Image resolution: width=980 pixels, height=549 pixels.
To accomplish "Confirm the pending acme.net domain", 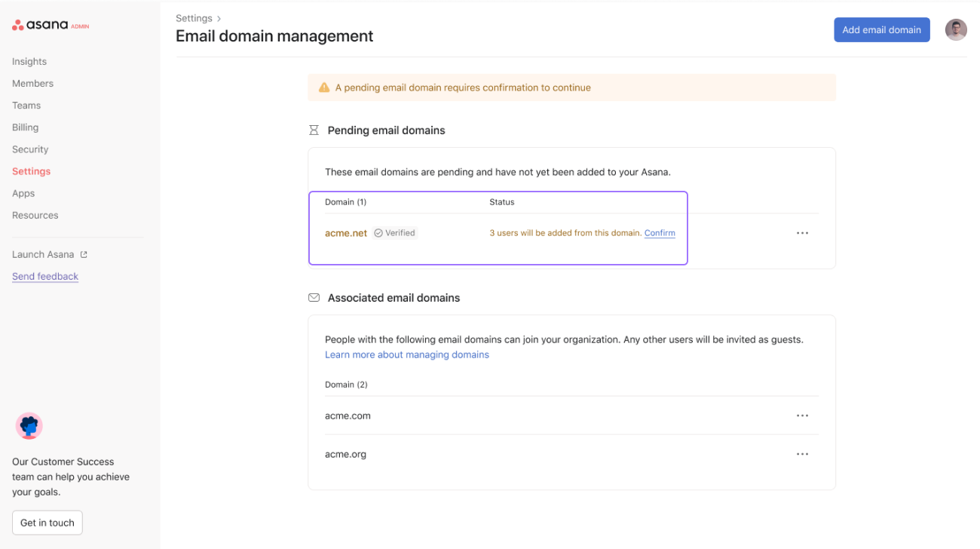I will (x=660, y=233).
